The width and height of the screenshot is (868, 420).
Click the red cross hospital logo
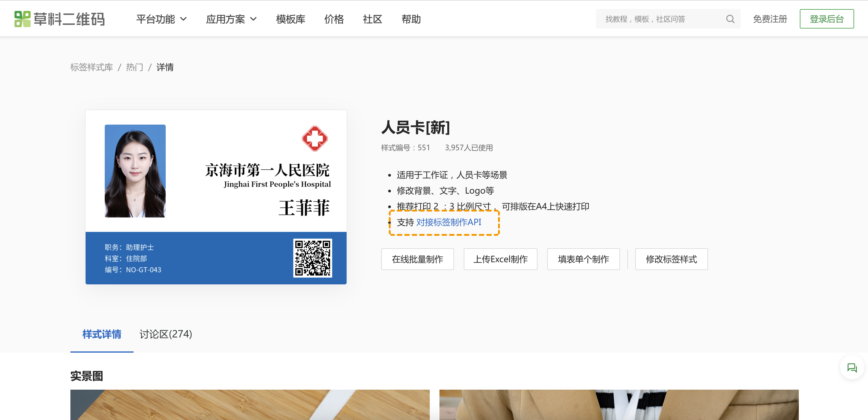click(314, 138)
